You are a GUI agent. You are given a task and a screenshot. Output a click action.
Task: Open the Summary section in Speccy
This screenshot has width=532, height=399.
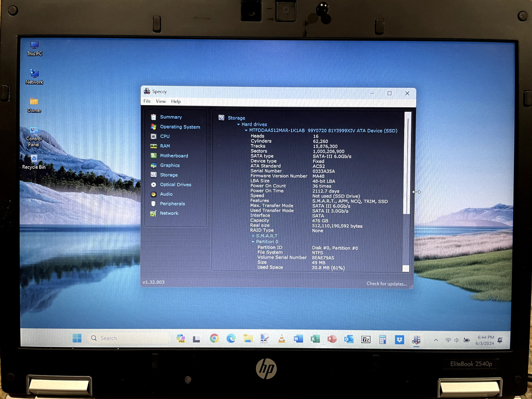point(171,117)
